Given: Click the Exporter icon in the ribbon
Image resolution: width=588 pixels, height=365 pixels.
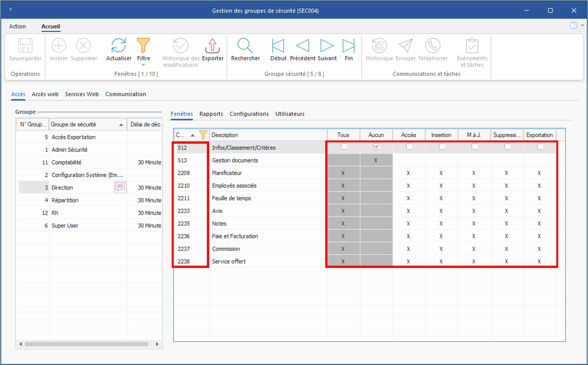Looking at the screenshot, I should pos(212,46).
